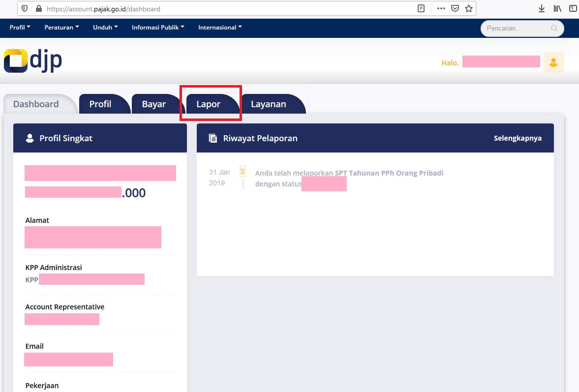Click the padlock icon to view site security
Image resolution: width=579 pixels, height=392 pixels.
click(x=39, y=8)
